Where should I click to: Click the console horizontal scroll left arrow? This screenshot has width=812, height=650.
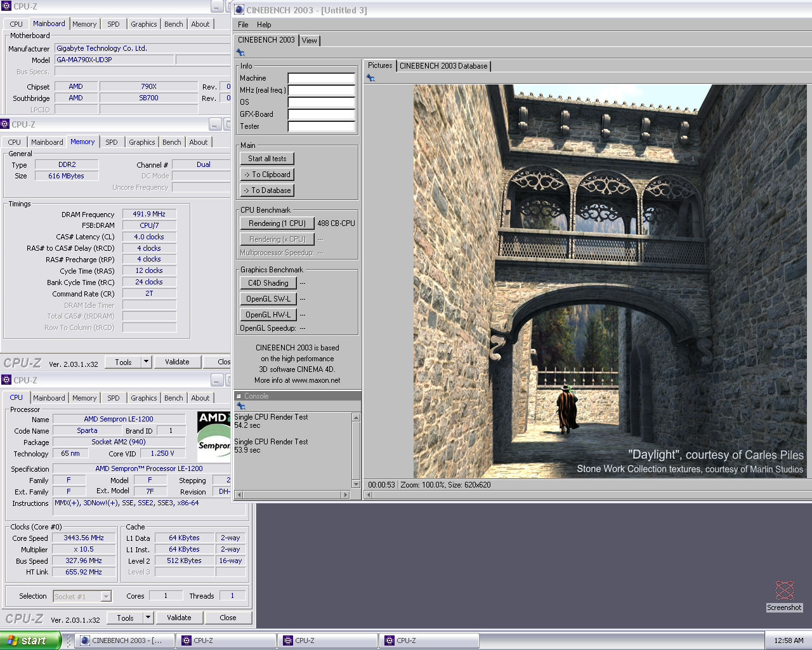239,494
